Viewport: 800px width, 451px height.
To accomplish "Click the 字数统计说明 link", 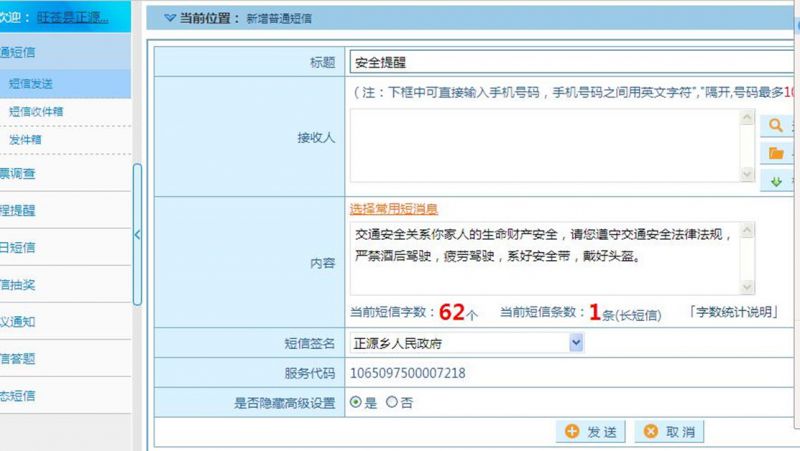I will point(735,312).
